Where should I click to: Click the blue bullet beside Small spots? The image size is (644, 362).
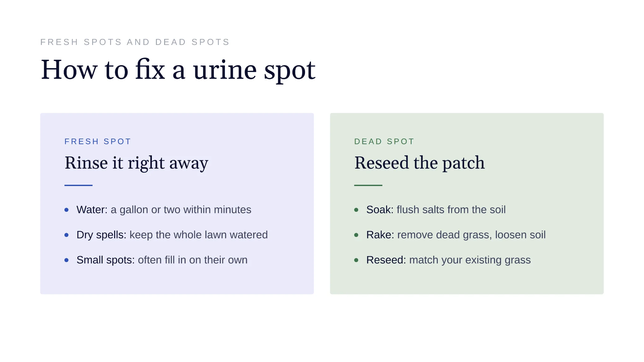[66, 260]
